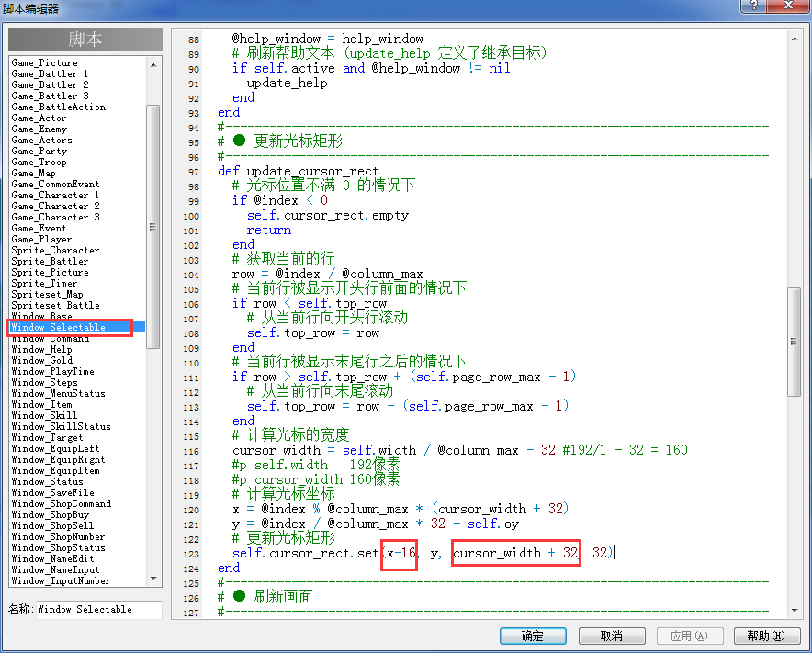Select Game_Map script
This screenshot has width=812, height=653.
(34, 173)
